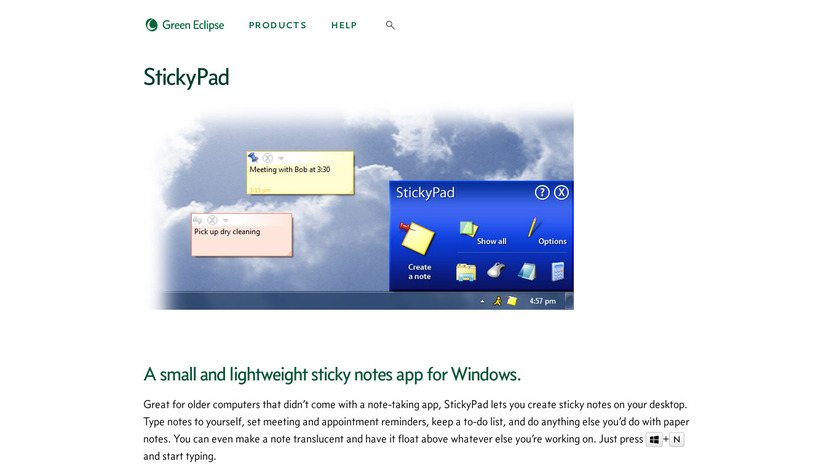840x472 pixels.
Task: Click the StickyPad title in the blue panel
Action: tap(425, 193)
